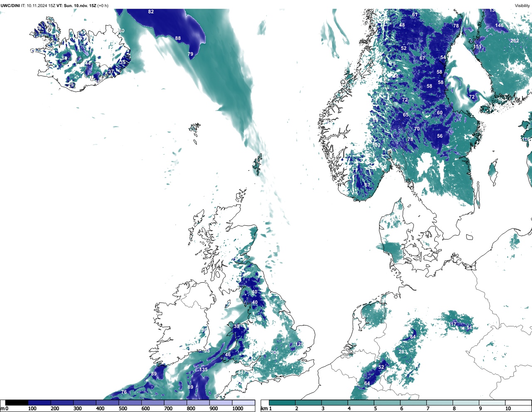
Task: Click the 1–2 km legend color swatch
Action: click(282, 402)
